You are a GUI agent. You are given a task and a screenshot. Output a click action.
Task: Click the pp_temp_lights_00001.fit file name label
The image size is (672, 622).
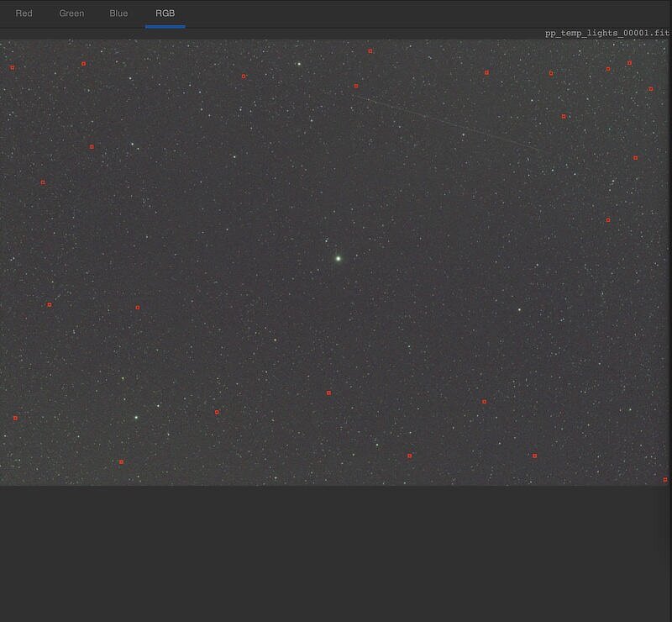[x=606, y=32]
